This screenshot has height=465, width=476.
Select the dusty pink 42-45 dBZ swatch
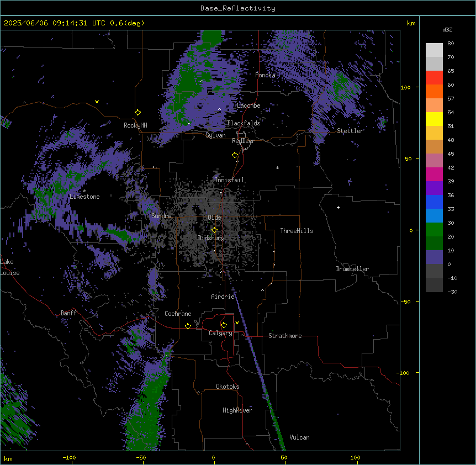434,161
